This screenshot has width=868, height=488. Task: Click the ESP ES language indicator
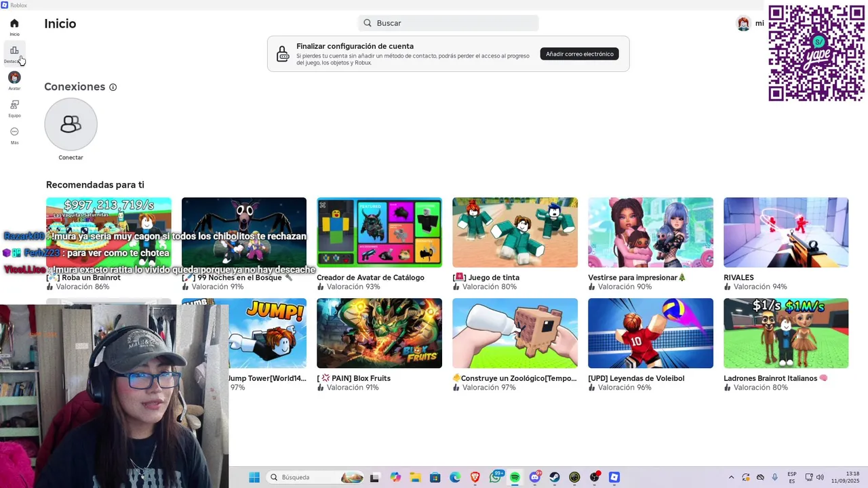tap(792, 477)
